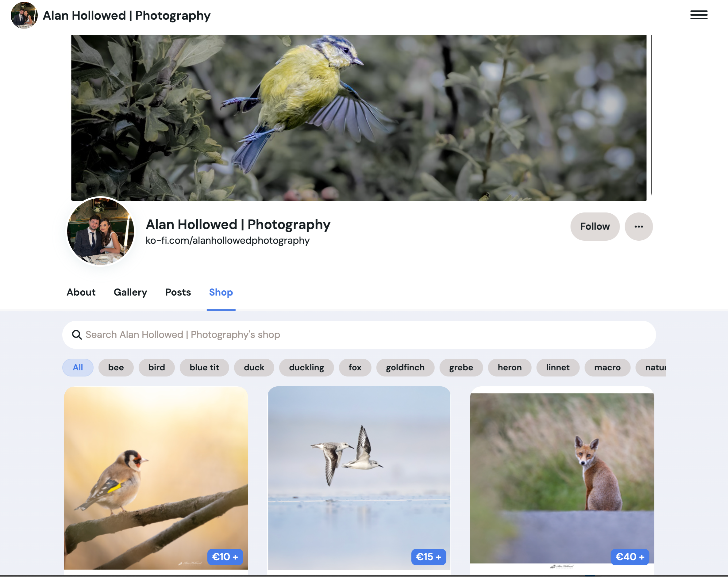Select the All filter chip
The image size is (728, 577).
point(78,368)
